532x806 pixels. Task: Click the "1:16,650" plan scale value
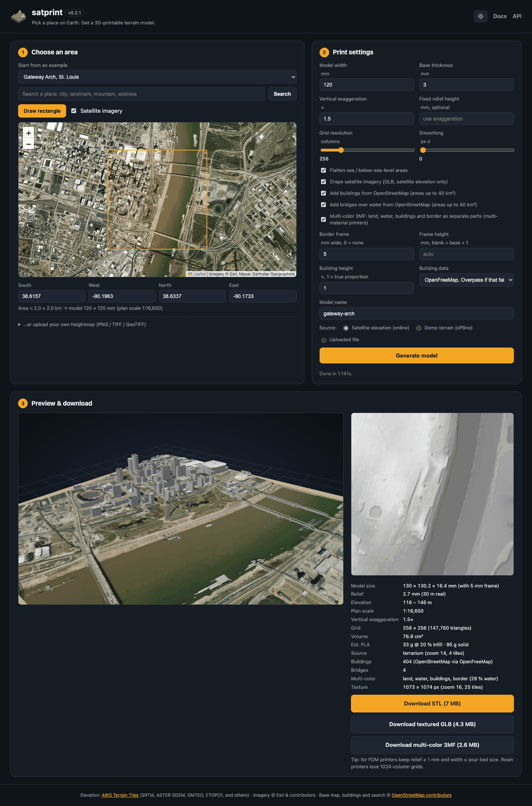tap(413, 611)
